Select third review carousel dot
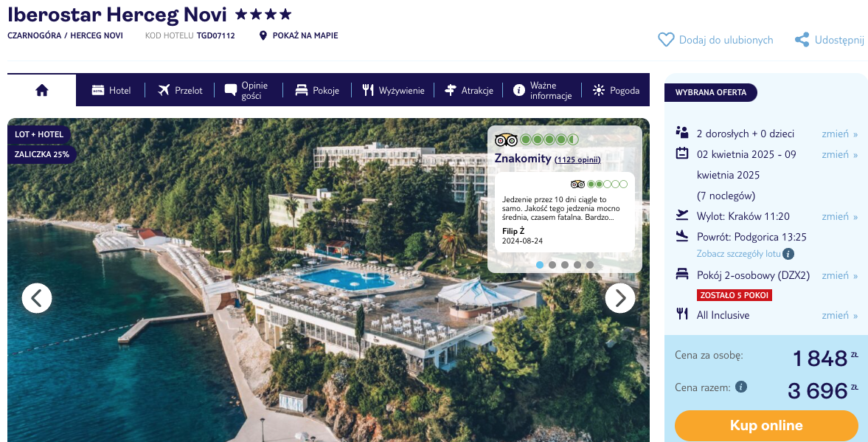 click(565, 265)
